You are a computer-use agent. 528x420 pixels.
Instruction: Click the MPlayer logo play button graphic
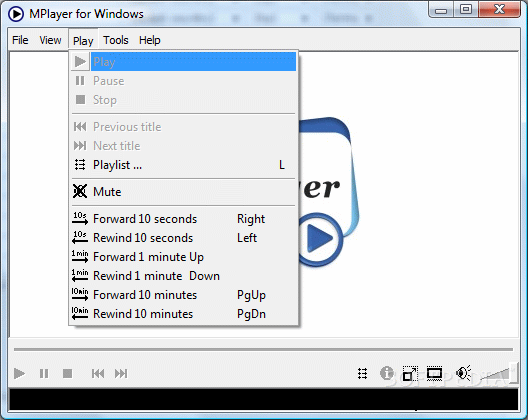coord(320,239)
